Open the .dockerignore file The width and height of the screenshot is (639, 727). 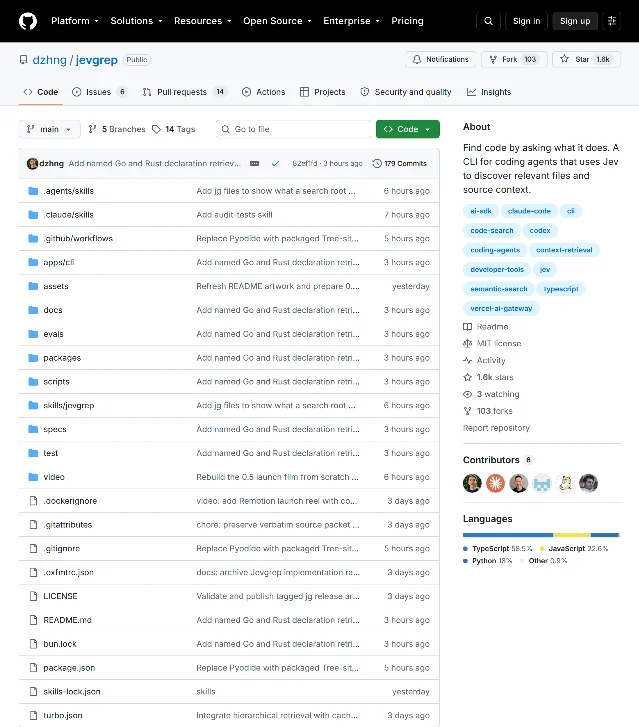(70, 501)
